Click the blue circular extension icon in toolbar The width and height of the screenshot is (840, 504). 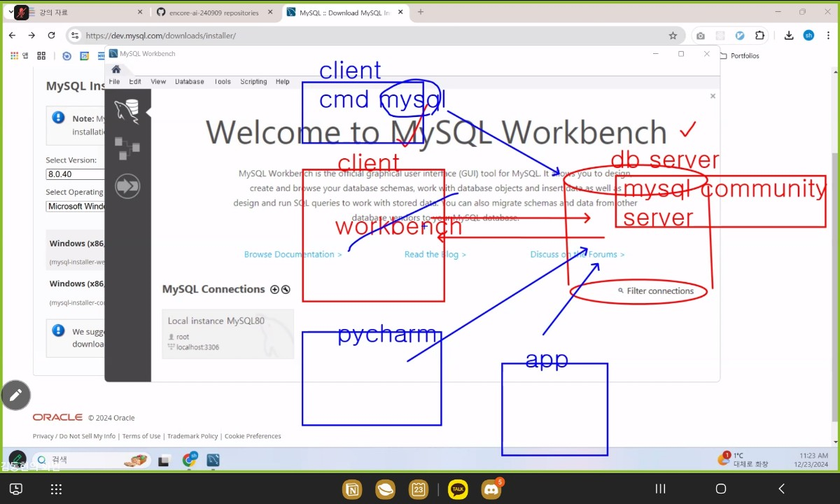click(740, 36)
